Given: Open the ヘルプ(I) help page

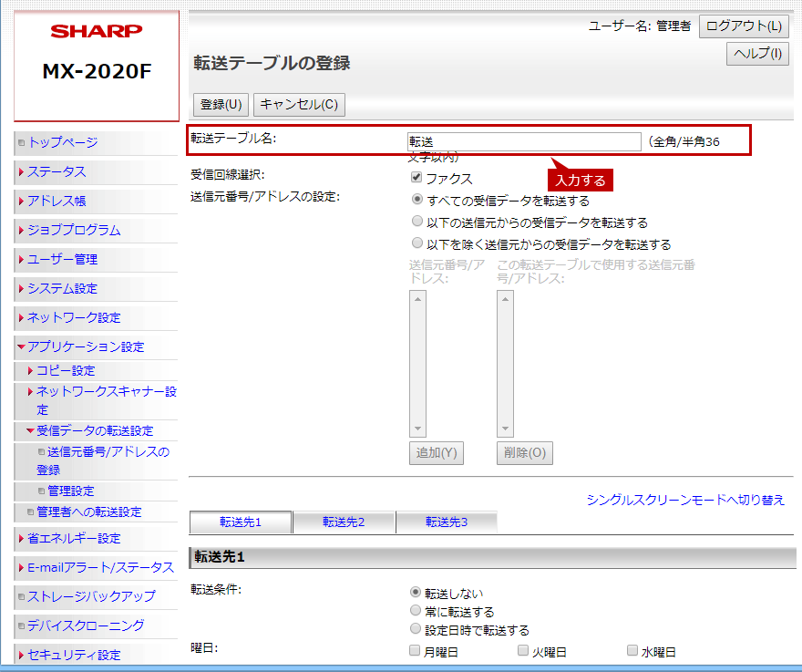Looking at the screenshot, I should tap(757, 54).
